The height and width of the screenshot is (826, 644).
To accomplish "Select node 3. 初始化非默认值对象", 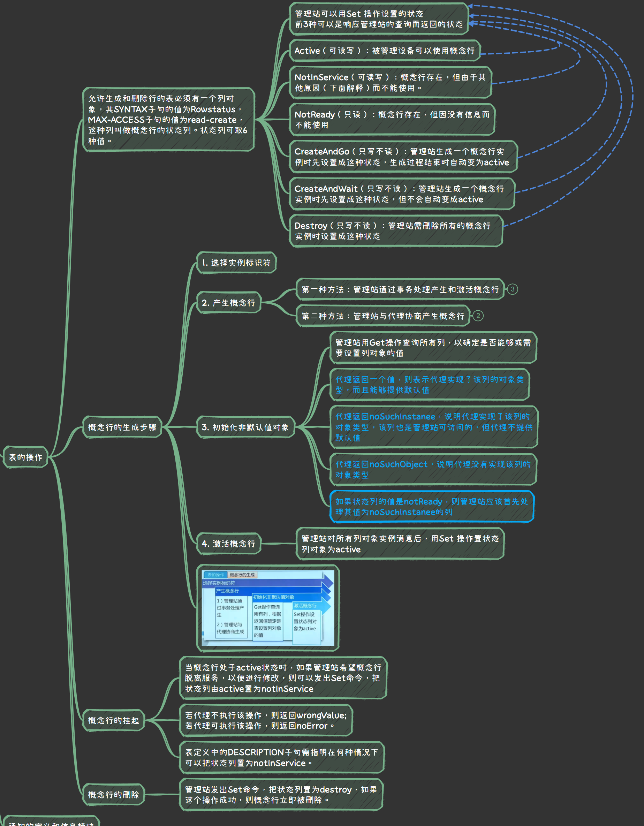I will click(x=245, y=427).
